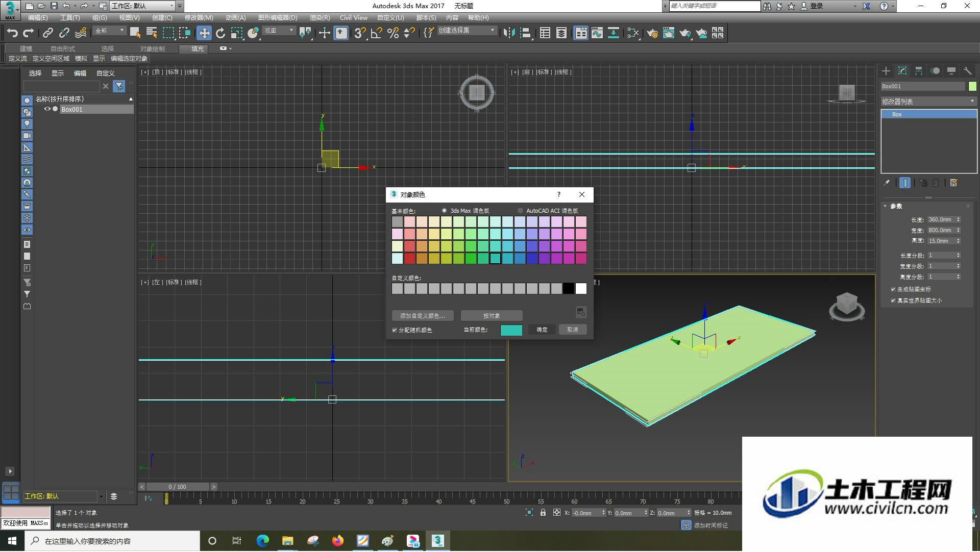Switch to Create command panel tab
Screen dimensions: 980x552
tap(886, 71)
